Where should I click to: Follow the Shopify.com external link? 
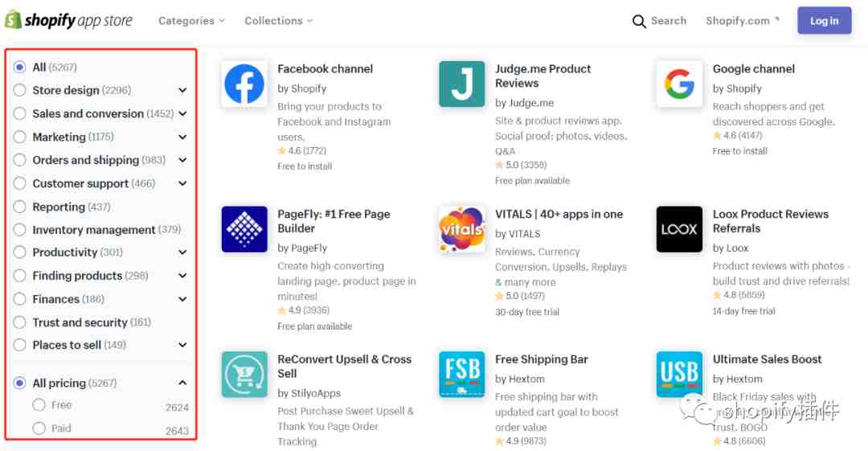(x=743, y=21)
